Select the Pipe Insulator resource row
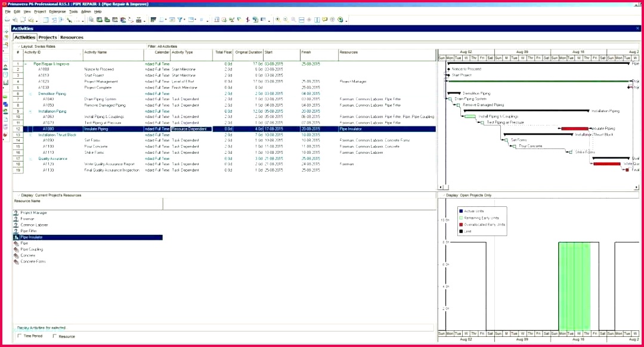644x347 pixels. [88, 237]
